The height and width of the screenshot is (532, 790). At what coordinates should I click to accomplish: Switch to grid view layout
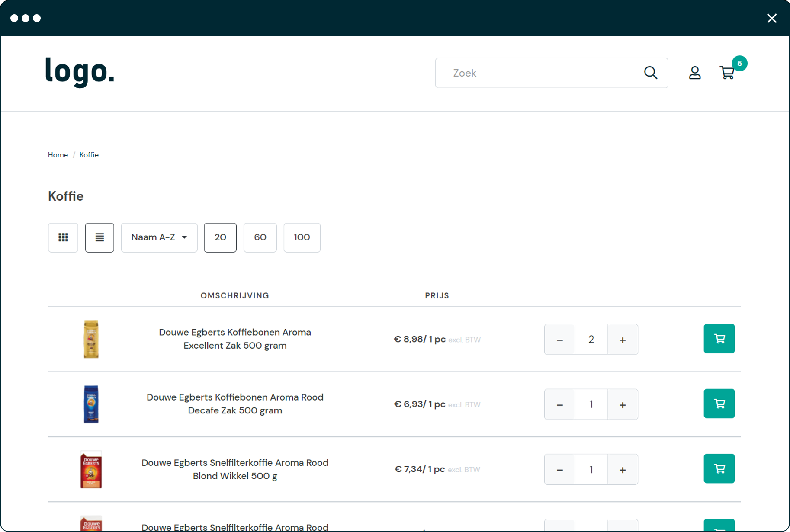[63, 237]
